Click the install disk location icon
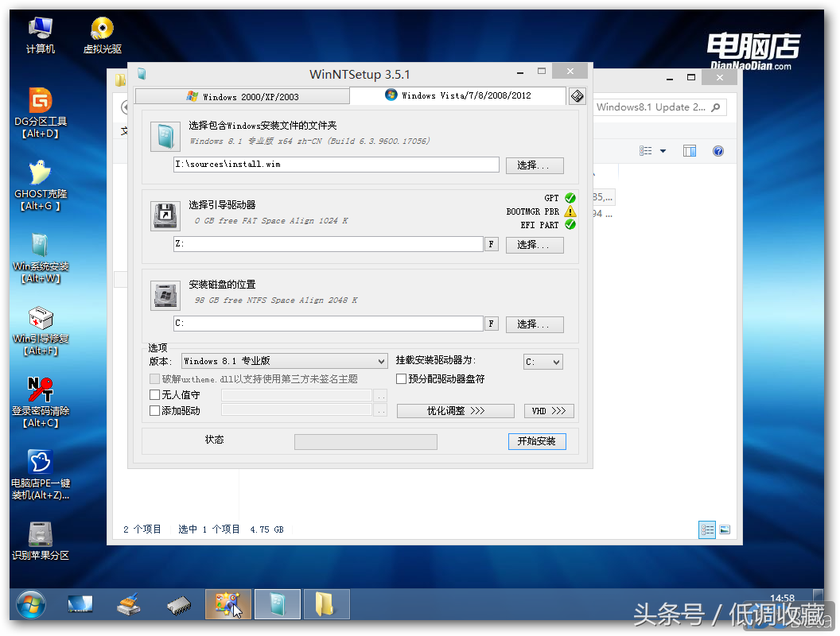 pyautogui.click(x=165, y=296)
